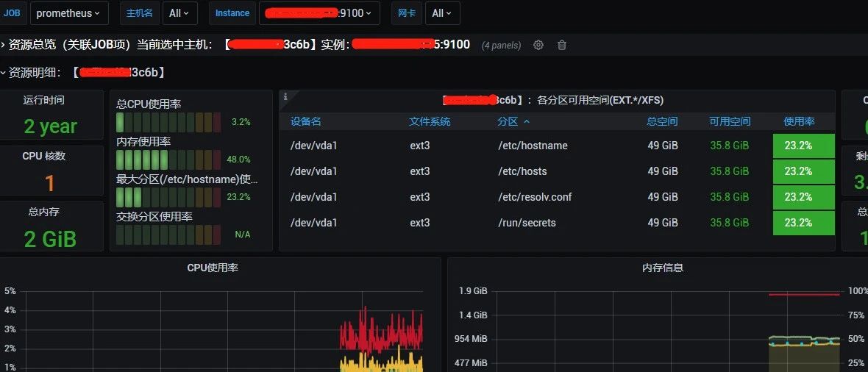The width and height of the screenshot is (868, 372).
Task: Open the CPU 核数 panel title
Action: click(43, 156)
